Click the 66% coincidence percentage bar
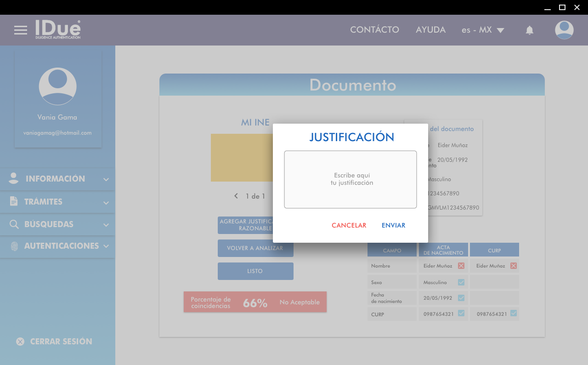The width and height of the screenshot is (588, 365). [x=255, y=302]
